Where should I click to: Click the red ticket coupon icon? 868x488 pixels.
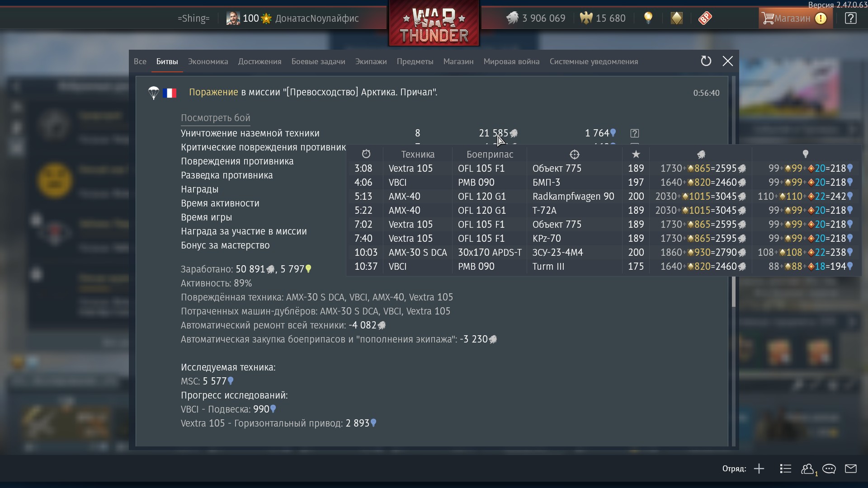[705, 18]
